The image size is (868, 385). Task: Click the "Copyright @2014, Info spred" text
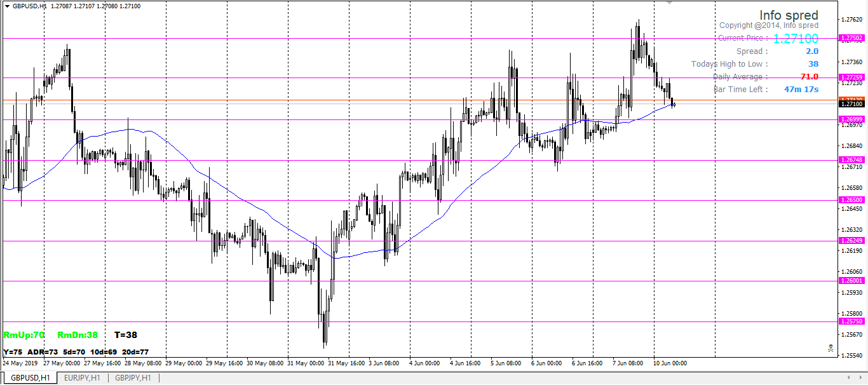tap(769, 25)
